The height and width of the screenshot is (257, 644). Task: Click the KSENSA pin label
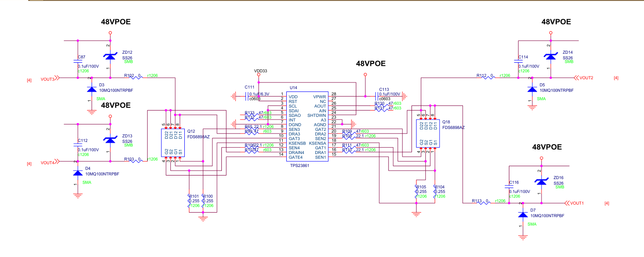pos(317,143)
